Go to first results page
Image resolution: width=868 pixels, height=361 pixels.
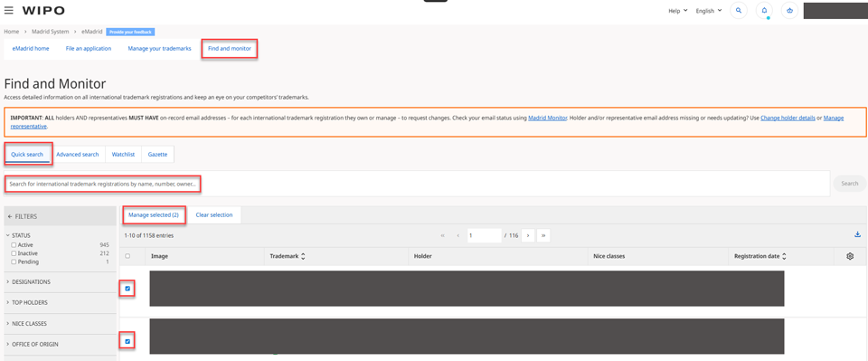(x=443, y=235)
